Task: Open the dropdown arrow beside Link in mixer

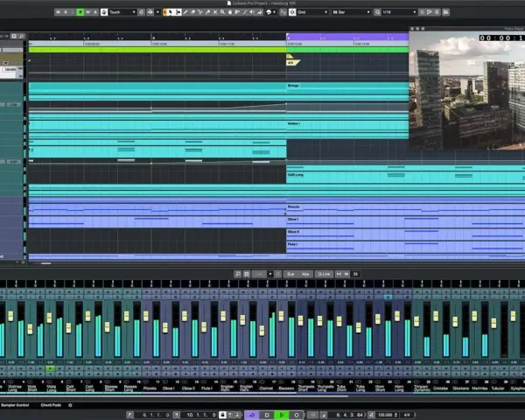Action: tap(269, 274)
